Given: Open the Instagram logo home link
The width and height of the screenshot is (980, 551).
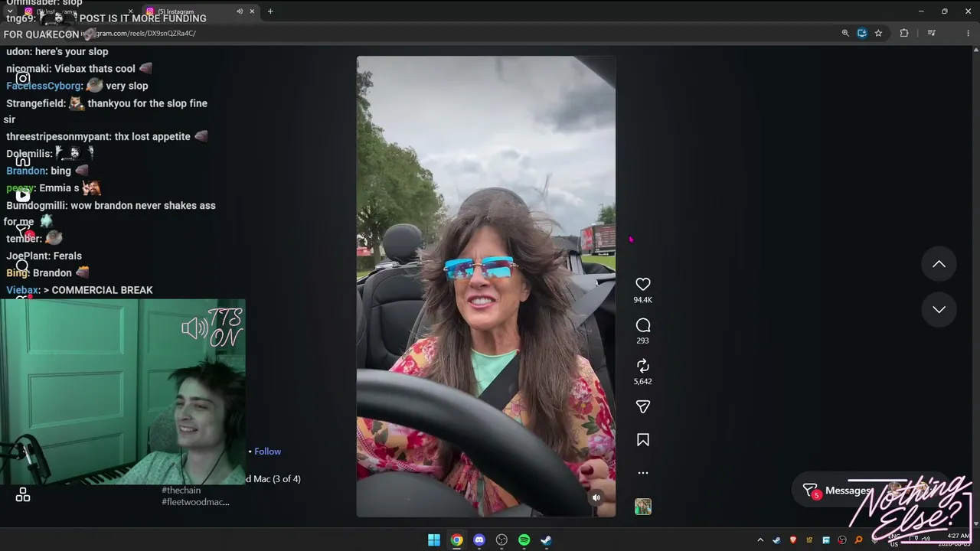Looking at the screenshot, I should pos(23,78).
